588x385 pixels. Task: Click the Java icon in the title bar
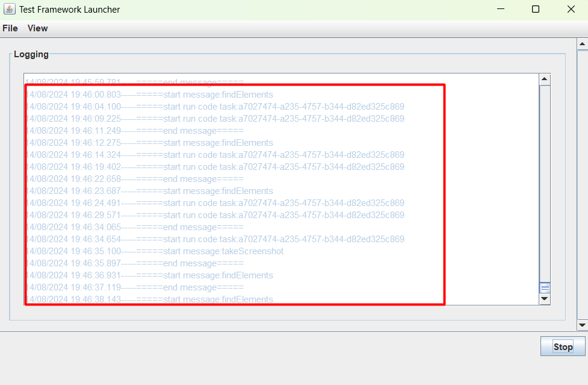pos(10,9)
